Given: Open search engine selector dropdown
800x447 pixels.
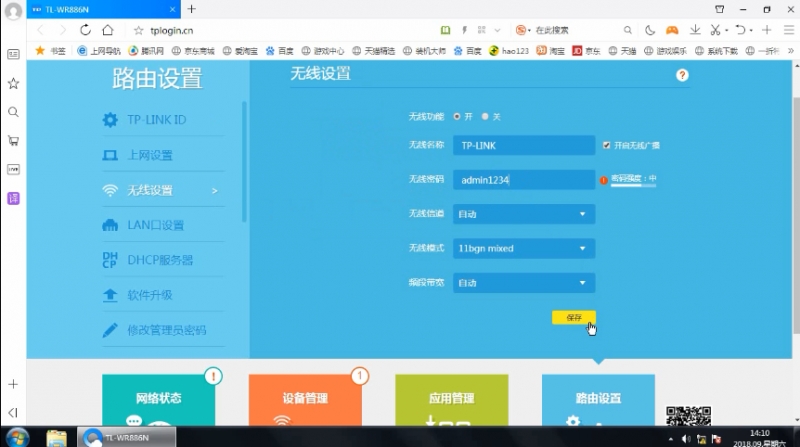Looking at the screenshot, I should tap(523, 30).
